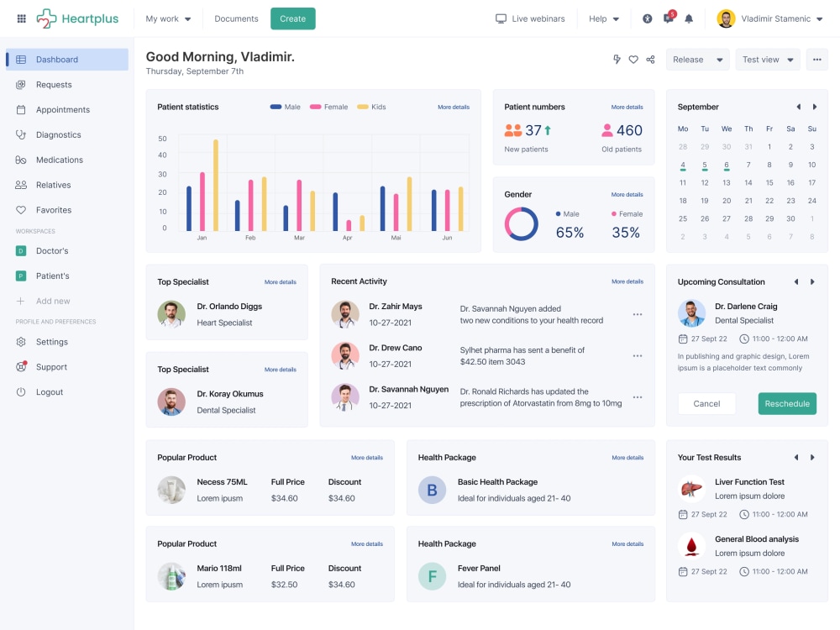Open the Diagnostics section in the sidebar
Image resolution: width=840 pixels, height=630 pixels.
[x=58, y=134]
